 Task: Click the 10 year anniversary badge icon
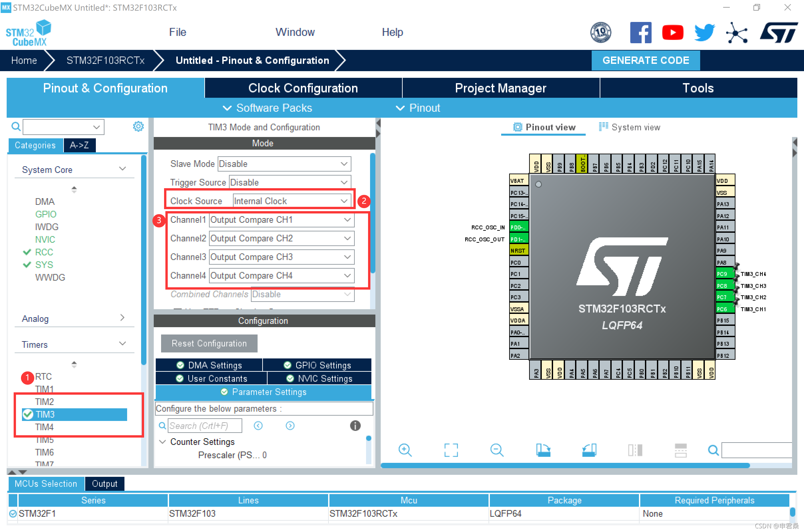601,33
